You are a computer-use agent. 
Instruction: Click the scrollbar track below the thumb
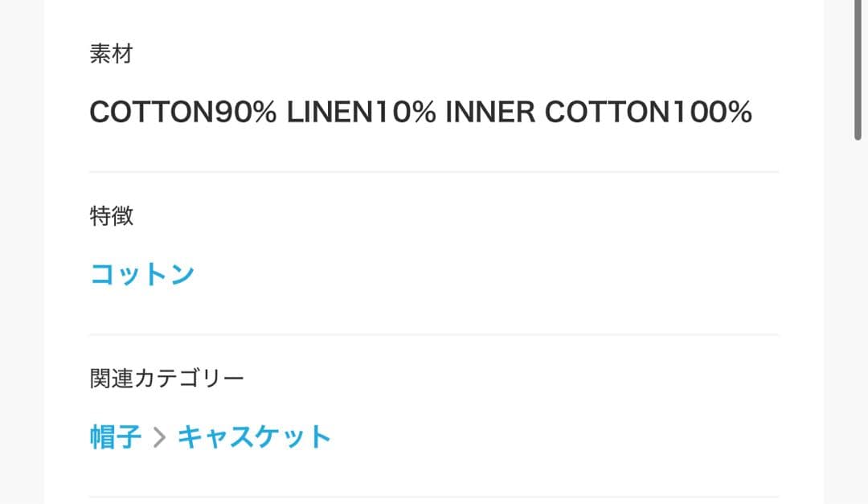(x=858, y=322)
